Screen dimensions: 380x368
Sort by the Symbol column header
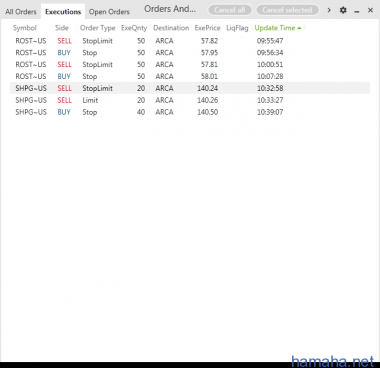click(x=24, y=28)
